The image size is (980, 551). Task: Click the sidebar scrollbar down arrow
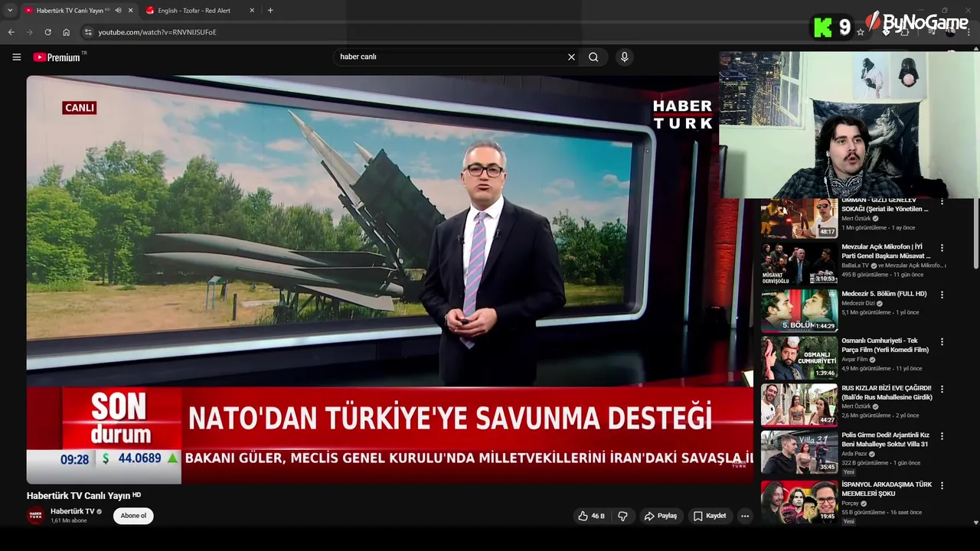[x=975, y=523]
